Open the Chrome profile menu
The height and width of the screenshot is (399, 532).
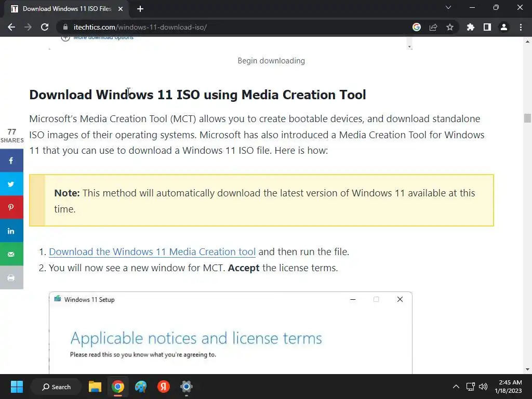[504, 27]
